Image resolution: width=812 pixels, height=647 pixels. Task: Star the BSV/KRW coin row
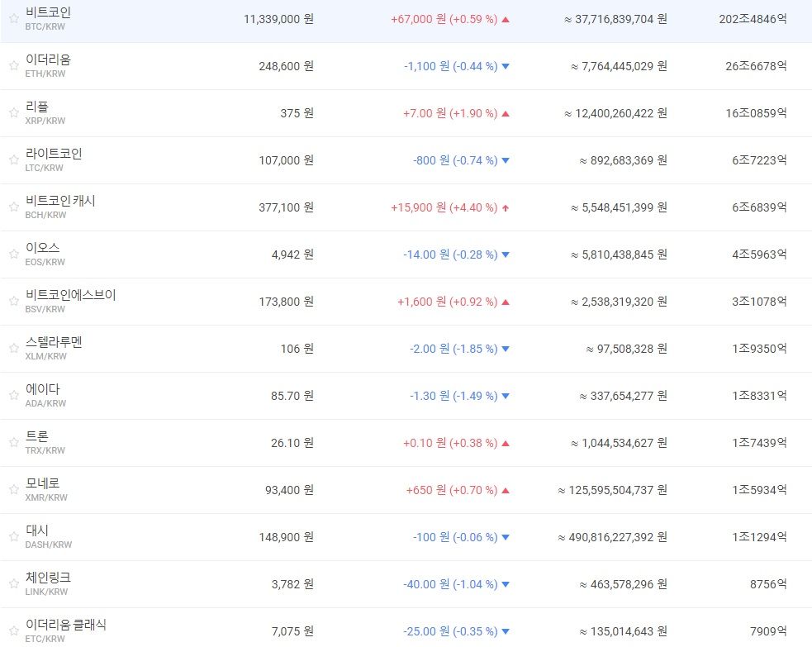[x=13, y=302]
